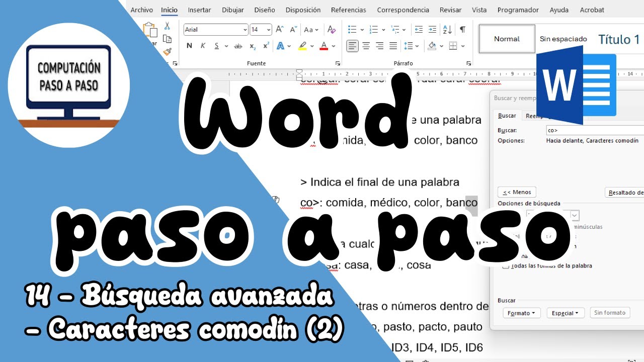Increase paragraph indent

432,30
